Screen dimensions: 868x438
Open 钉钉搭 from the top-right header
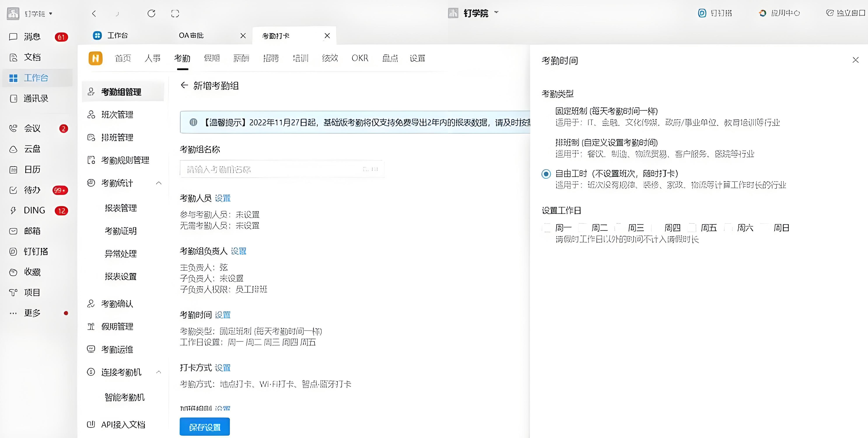click(715, 13)
